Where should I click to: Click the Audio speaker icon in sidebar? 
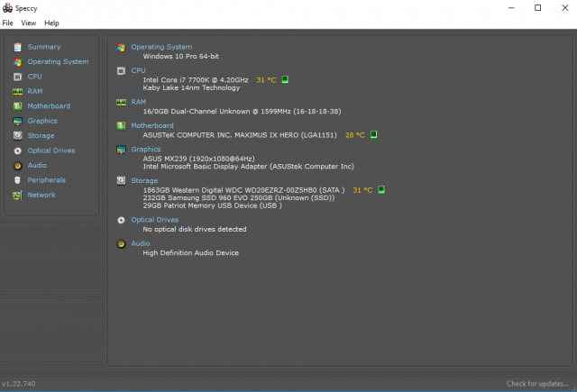pyautogui.click(x=17, y=166)
